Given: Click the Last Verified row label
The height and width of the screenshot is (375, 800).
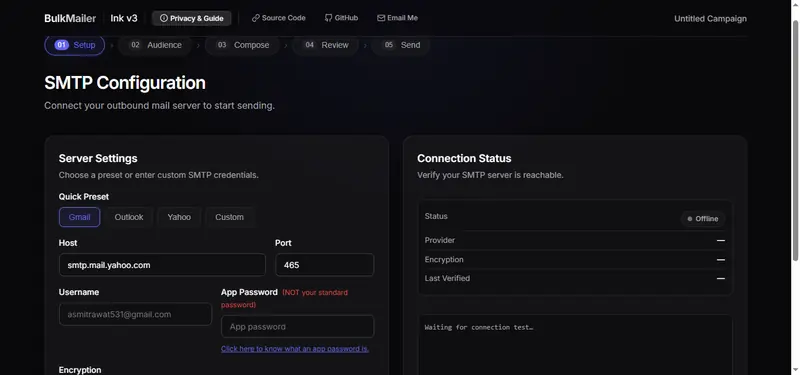Looking at the screenshot, I should pyautogui.click(x=447, y=278).
